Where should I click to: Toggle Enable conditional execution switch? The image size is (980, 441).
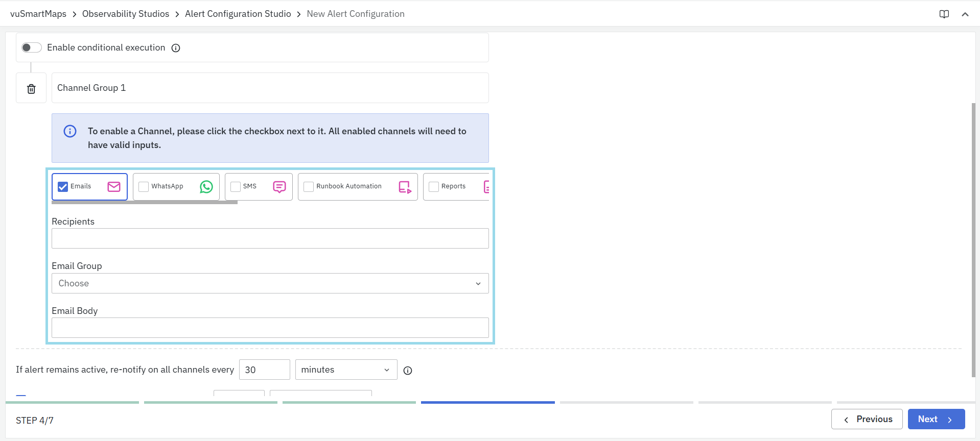[x=31, y=47]
